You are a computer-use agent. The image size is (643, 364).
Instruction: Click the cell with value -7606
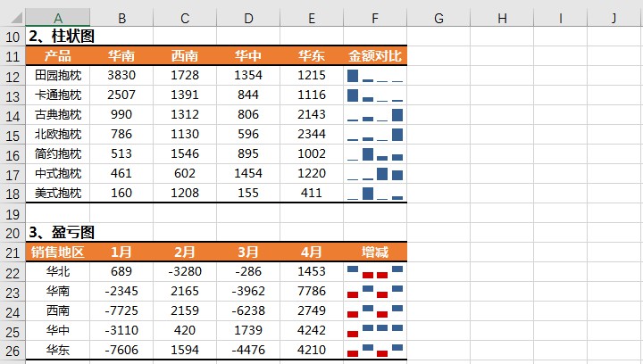[x=121, y=350]
